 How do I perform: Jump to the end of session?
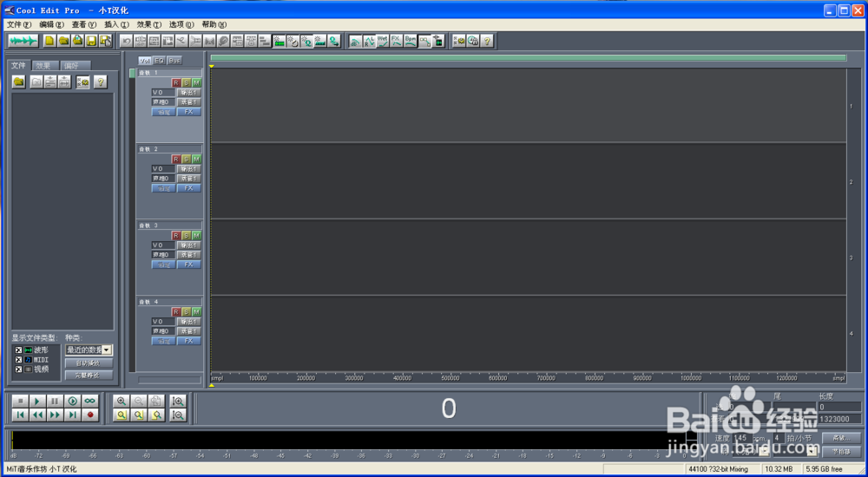[72, 415]
